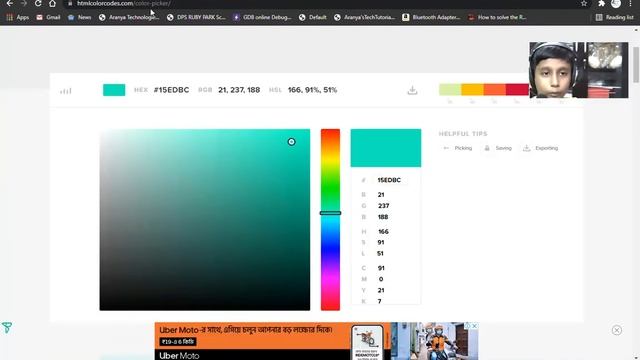
Task: Click the K value field showing 7
Action: coord(380,301)
